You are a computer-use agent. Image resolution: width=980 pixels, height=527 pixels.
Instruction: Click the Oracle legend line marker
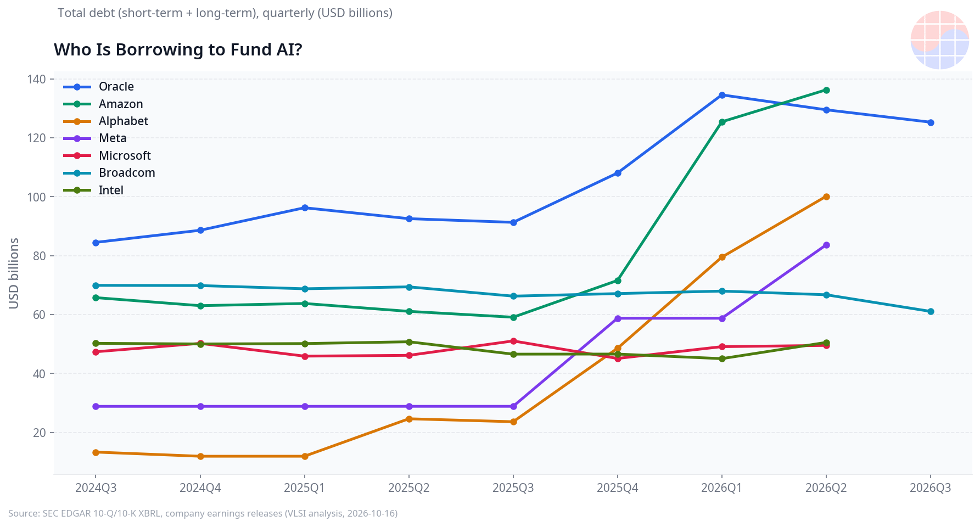[77, 87]
